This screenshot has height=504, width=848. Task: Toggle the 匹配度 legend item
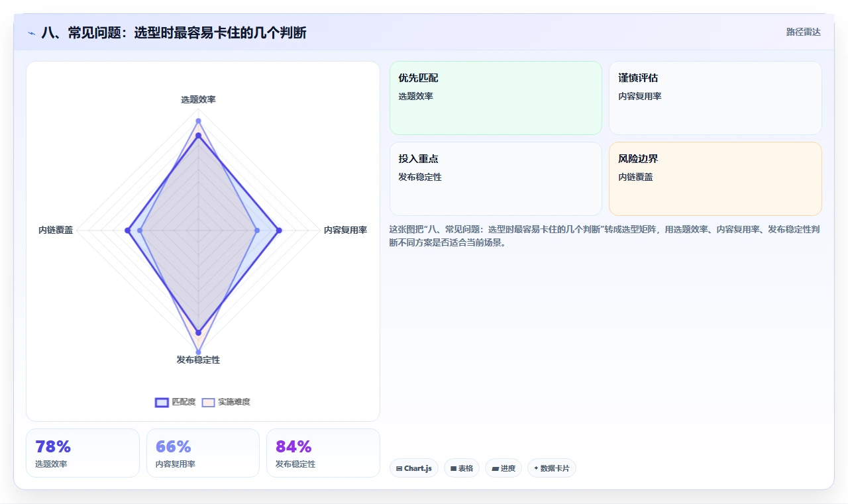click(x=176, y=402)
